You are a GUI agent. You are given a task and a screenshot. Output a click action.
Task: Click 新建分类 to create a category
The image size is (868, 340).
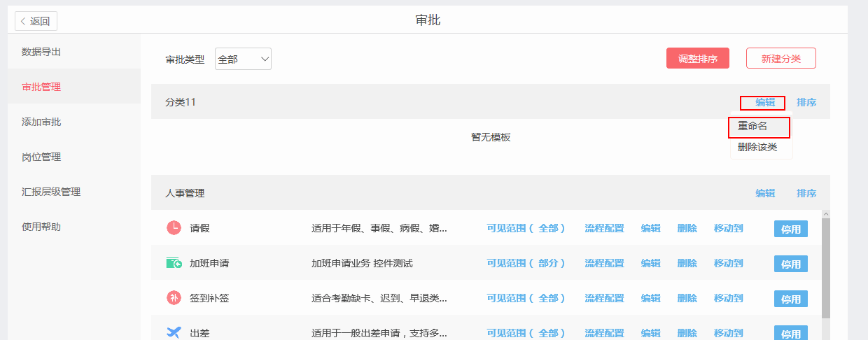pyautogui.click(x=780, y=59)
